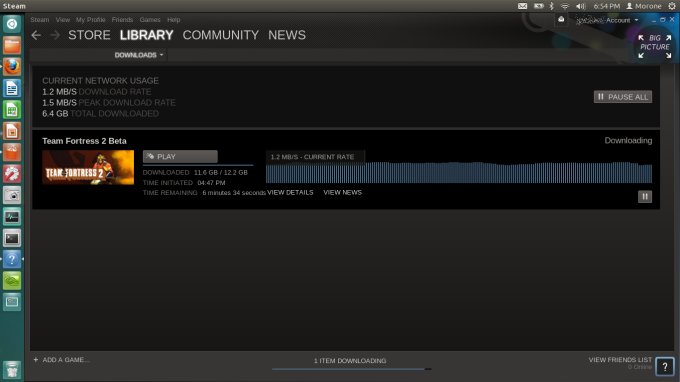Click the download rate graph

pyautogui.click(x=459, y=173)
